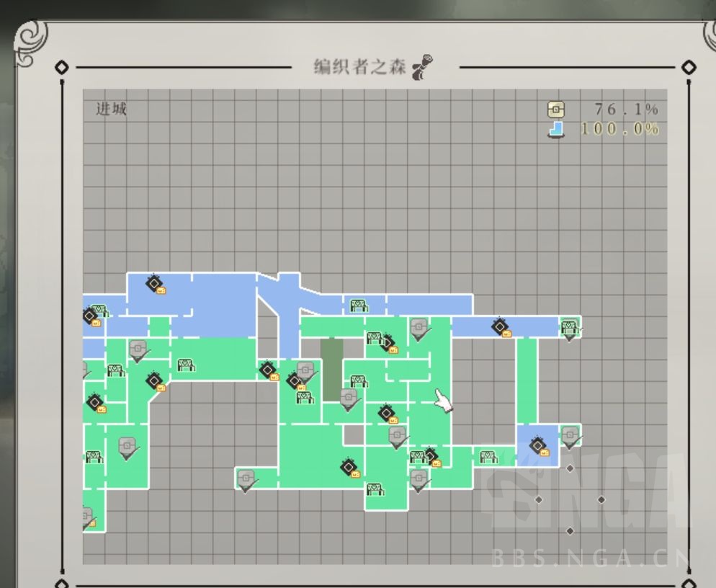
Task: Click bench icon in corridor left of small blue room
Action: (x=488, y=457)
